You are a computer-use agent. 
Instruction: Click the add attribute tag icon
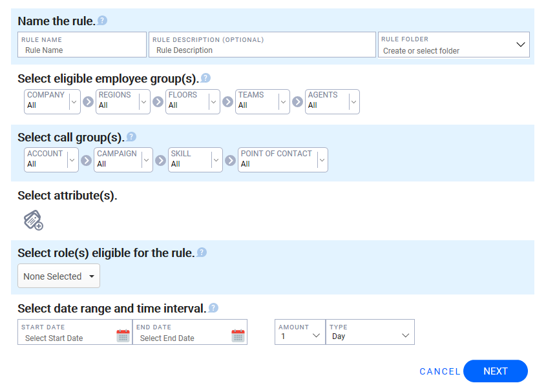click(x=33, y=220)
